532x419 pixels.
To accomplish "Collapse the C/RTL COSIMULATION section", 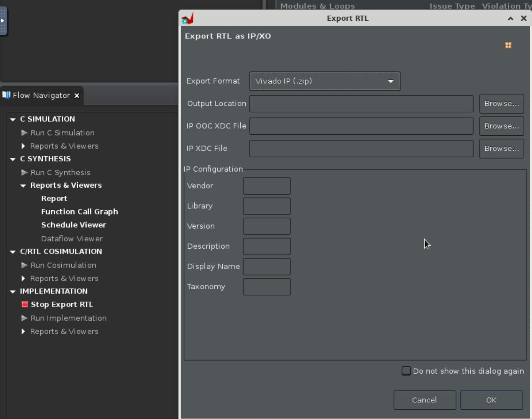I will [13, 252].
